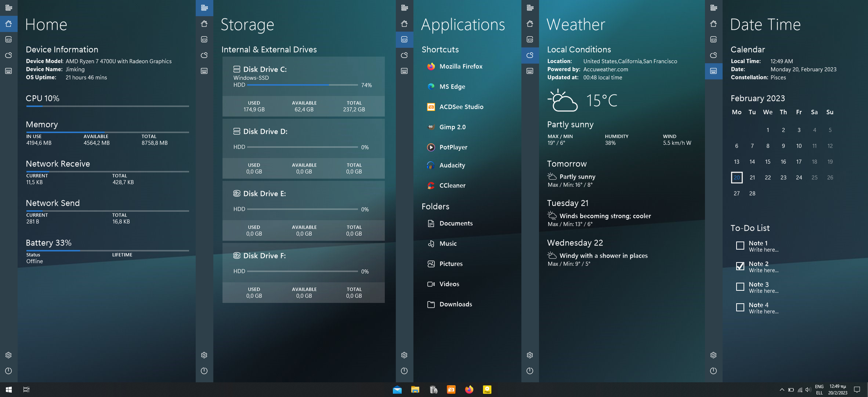Image resolution: width=868 pixels, height=397 pixels.
Task: Open the Downloads folder
Action: (456, 304)
